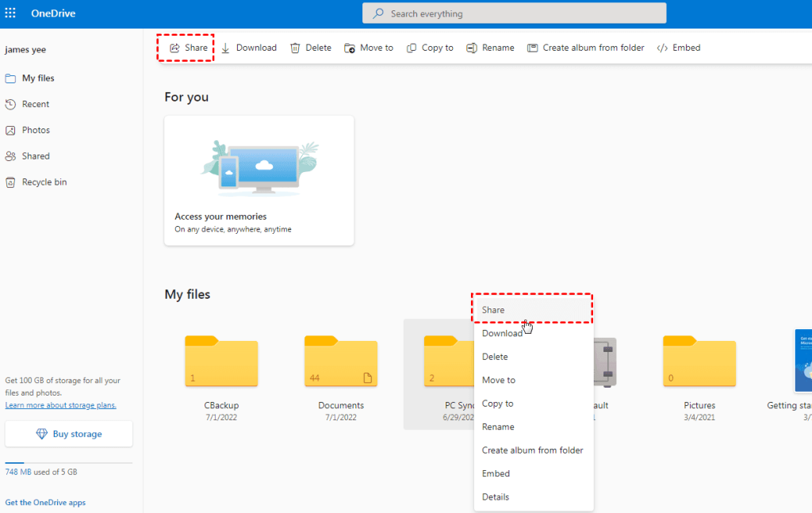Open the Documents folder thumbnail
Viewport: 812px width, 513px height.
coord(341,362)
